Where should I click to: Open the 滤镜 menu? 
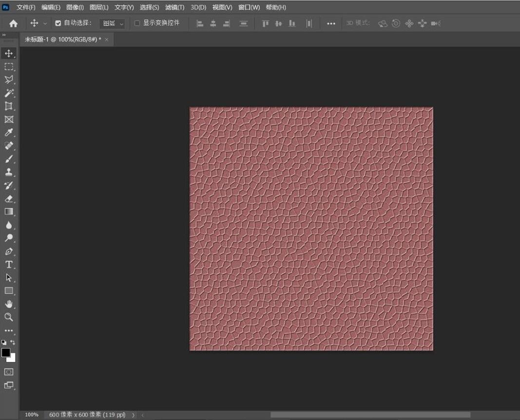[175, 7]
